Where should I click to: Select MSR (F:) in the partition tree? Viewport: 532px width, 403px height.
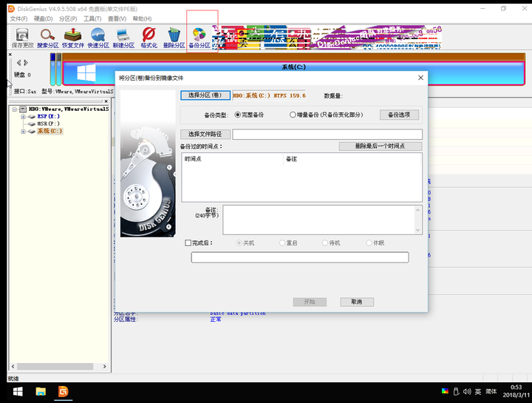tap(48, 124)
